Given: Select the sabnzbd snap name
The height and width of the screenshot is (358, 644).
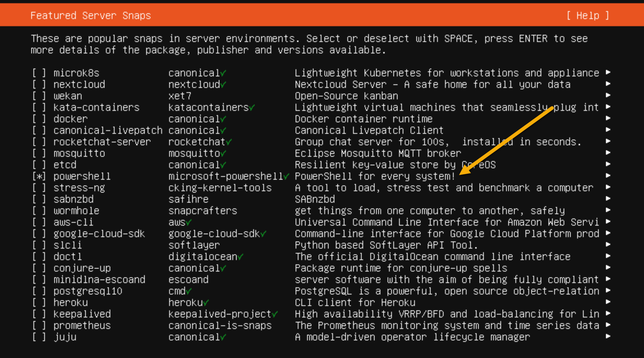Looking at the screenshot, I should [x=74, y=199].
